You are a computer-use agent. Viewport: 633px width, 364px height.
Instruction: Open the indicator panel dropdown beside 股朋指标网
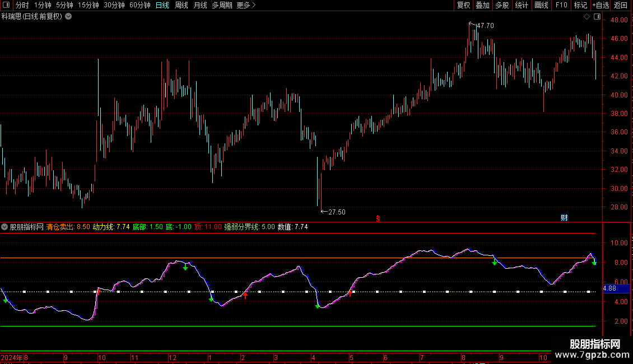(x=4, y=227)
